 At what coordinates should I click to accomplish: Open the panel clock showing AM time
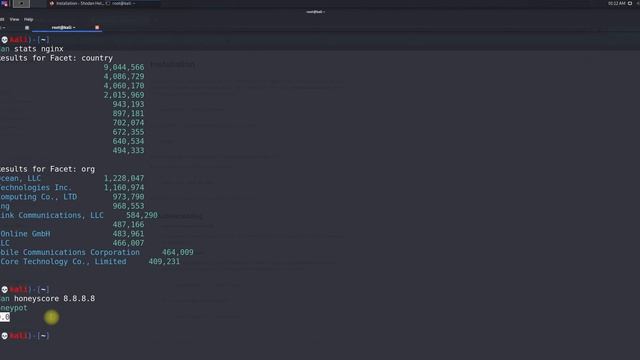(x=616, y=3)
